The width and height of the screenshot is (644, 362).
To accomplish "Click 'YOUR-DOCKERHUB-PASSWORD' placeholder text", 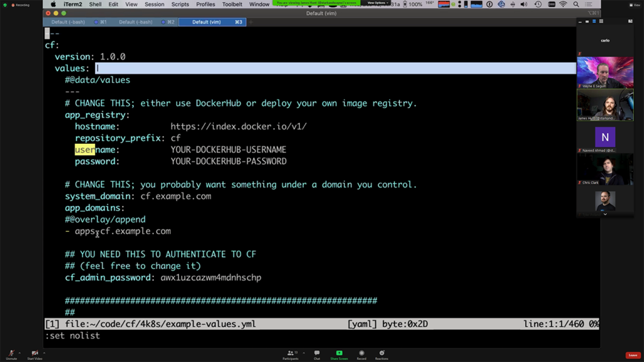I will tap(228, 162).
